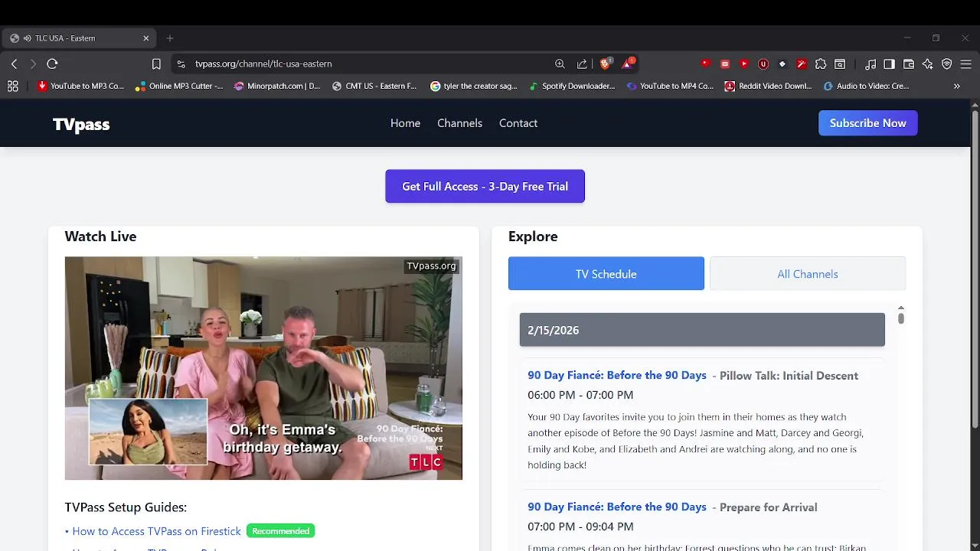Open the media controls music note icon
This screenshot has width=980, height=551.
pyautogui.click(x=871, y=64)
